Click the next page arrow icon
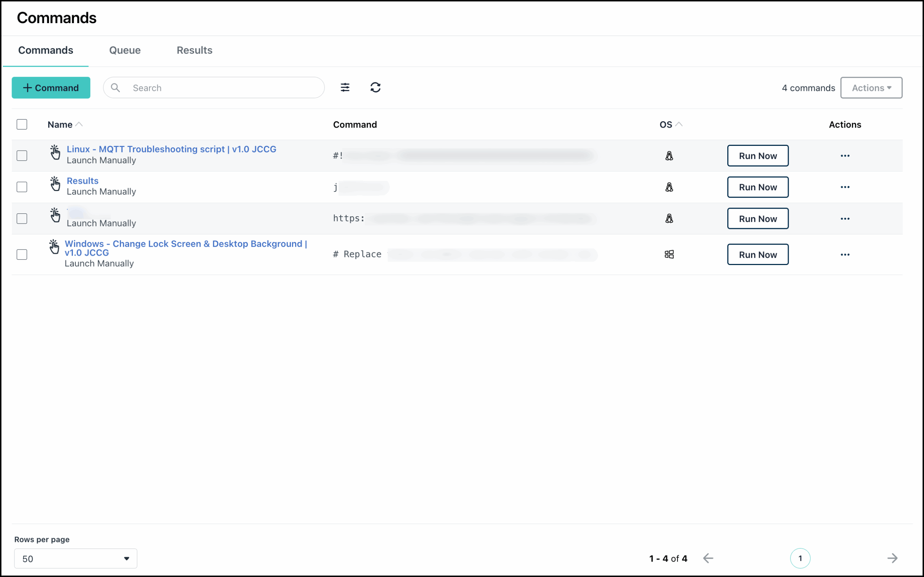The height and width of the screenshot is (577, 924). (x=892, y=558)
